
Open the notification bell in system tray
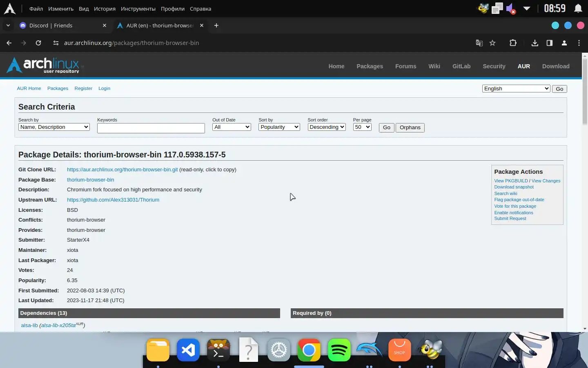(578, 8)
